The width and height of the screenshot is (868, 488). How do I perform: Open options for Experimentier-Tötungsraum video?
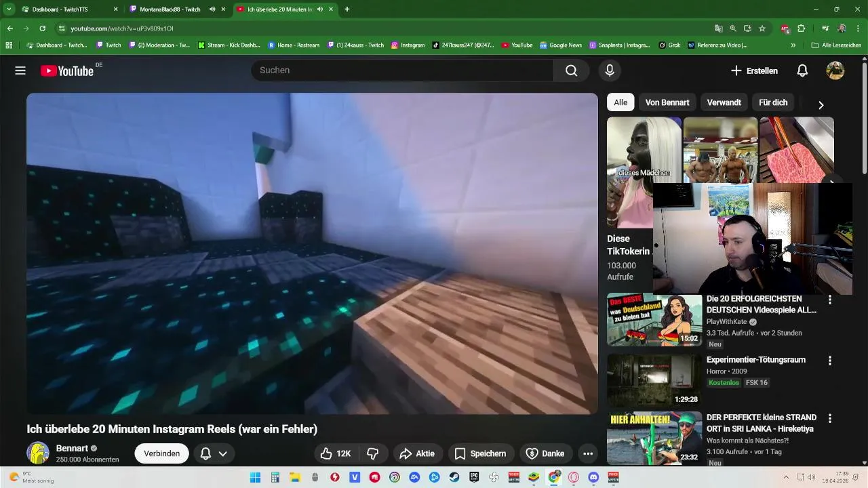(829, 361)
